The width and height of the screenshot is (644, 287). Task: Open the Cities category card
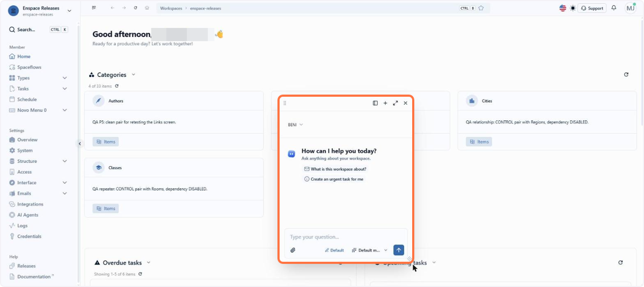[547, 120]
